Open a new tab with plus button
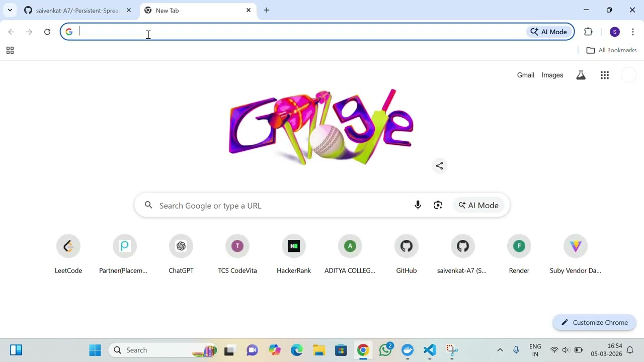 267,10
